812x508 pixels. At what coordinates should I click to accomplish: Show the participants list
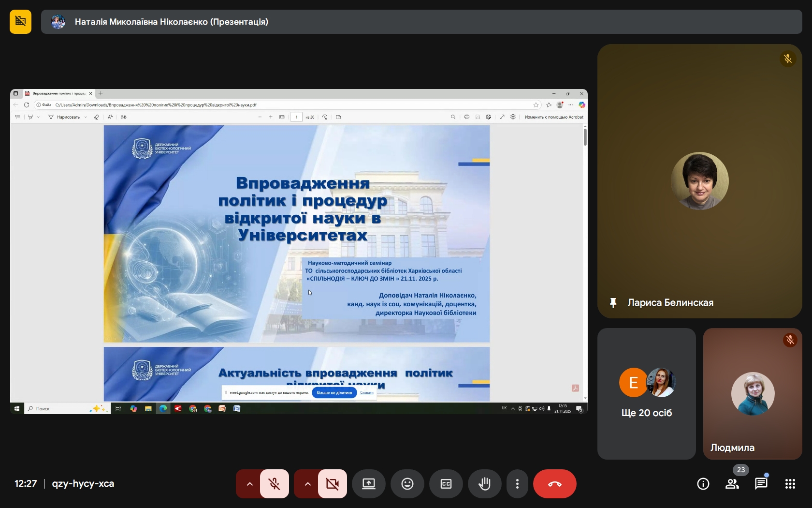click(732, 484)
